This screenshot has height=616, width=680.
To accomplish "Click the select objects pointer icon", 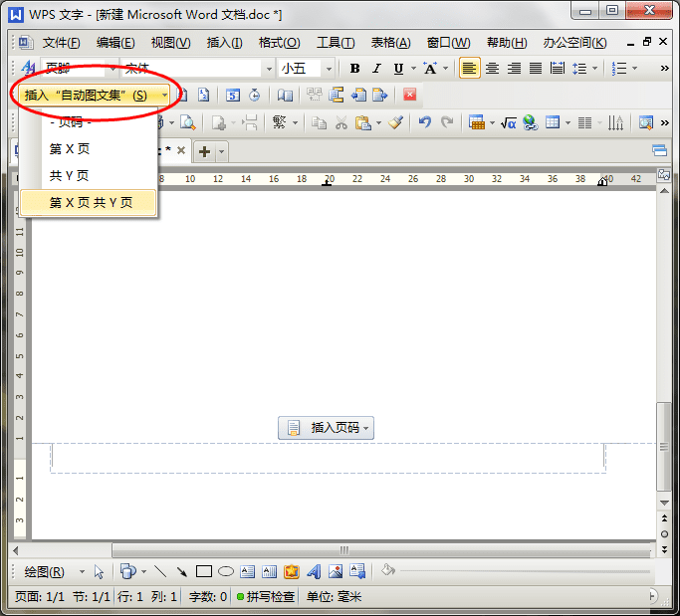I will point(99,572).
